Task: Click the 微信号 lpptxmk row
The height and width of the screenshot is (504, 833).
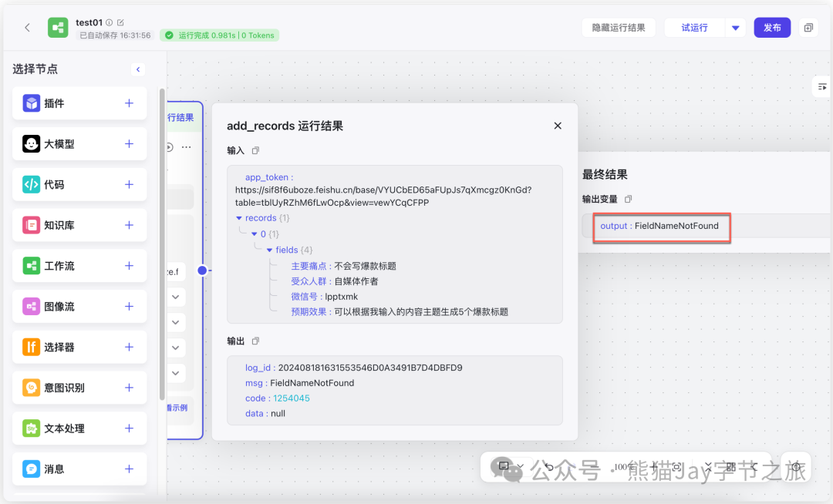Action: click(x=324, y=297)
